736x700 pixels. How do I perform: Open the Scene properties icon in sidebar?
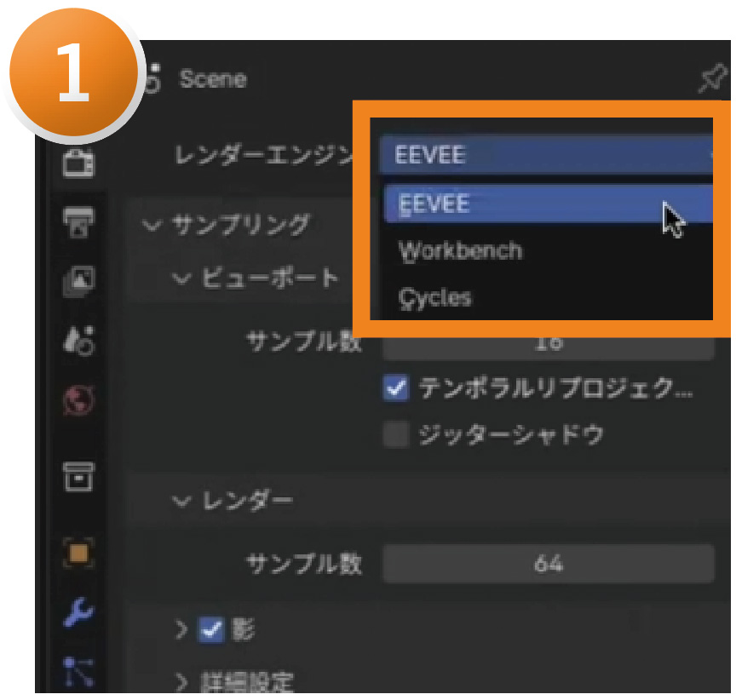point(78,340)
